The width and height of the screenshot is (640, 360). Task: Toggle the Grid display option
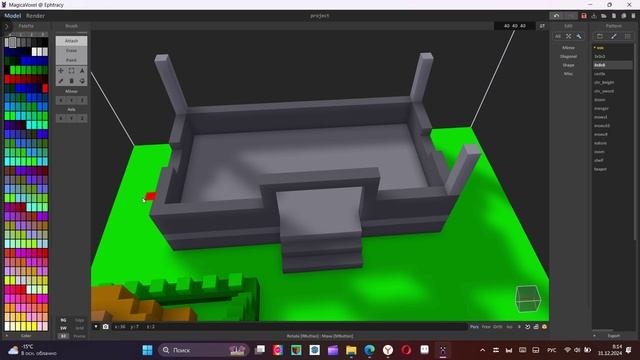coord(79,328)
